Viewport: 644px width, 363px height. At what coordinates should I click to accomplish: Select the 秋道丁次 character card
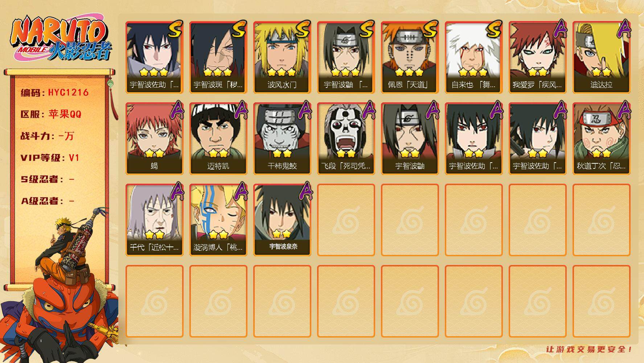click(601, 139)
